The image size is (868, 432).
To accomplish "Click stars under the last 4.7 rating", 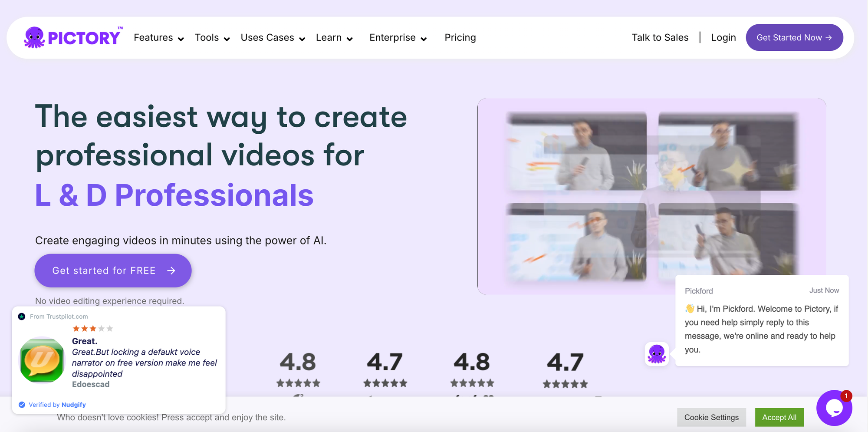I will tap(565, 384).
